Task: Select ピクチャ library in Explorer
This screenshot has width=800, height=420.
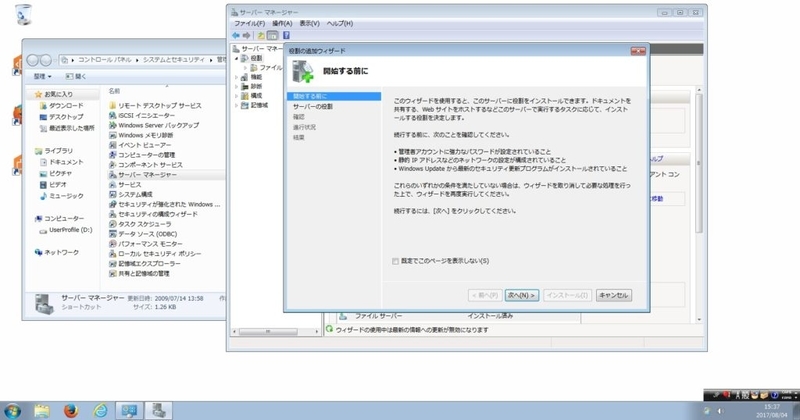Action: coord(60,174)
